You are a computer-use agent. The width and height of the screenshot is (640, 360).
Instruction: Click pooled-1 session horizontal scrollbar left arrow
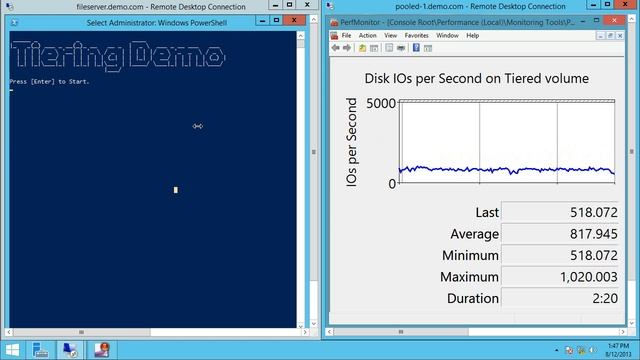tap(329, 332)
